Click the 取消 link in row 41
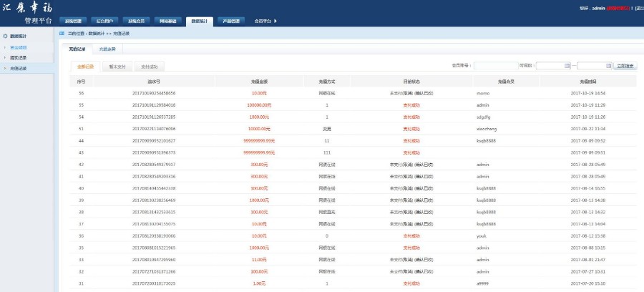 tap(409, 177)
